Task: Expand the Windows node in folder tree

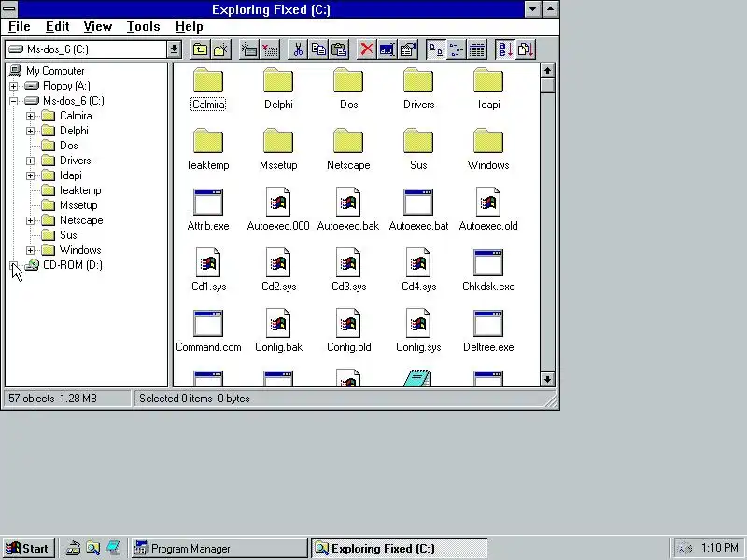Action: pyautogui.click(x=30, y=250)
